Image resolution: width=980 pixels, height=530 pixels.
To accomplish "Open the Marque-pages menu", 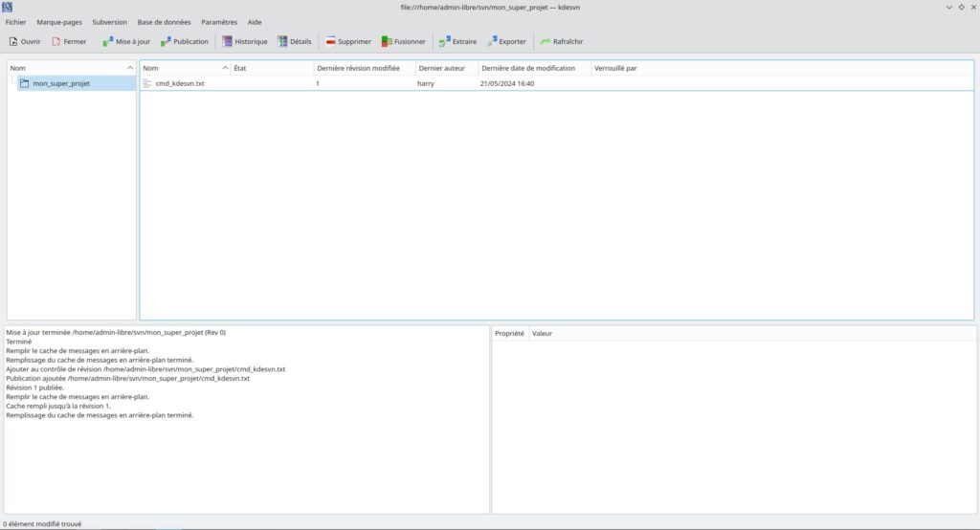I will [59, 22].
